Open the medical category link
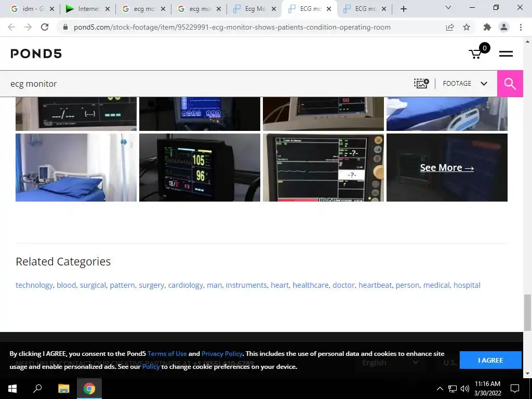The image size is (532, 399). [436, 285]
